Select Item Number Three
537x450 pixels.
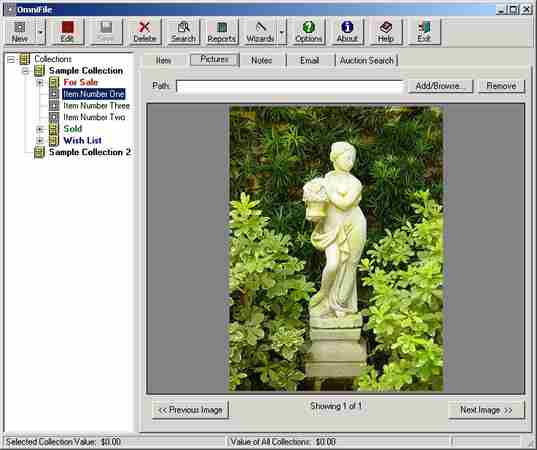(97, 105)
